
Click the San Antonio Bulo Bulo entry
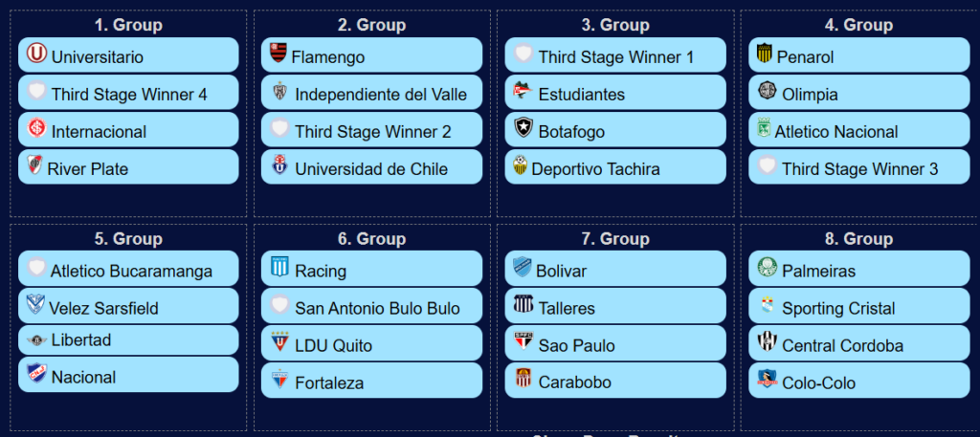377,308
